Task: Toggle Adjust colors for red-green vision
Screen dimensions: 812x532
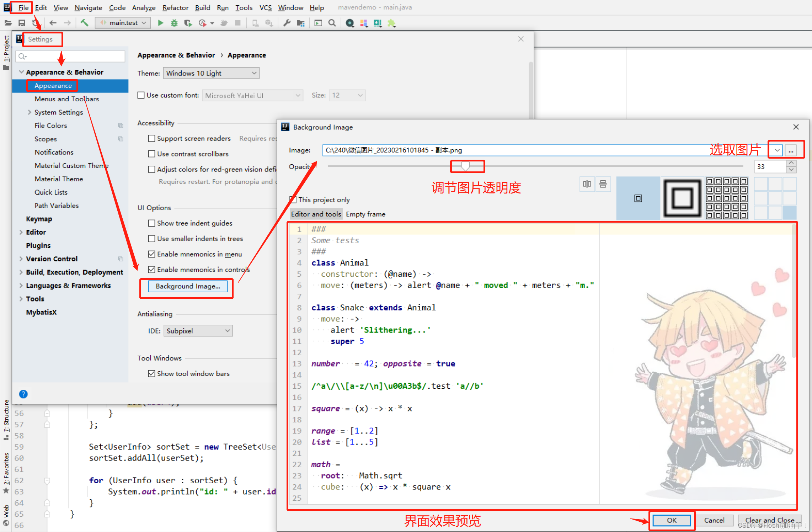Action: [x=152, y=169]
